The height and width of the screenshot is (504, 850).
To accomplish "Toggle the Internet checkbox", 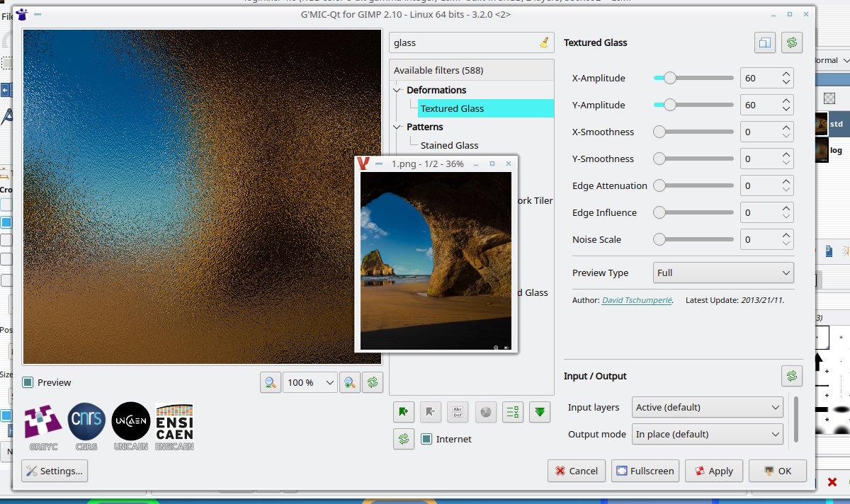I will [426, 439].
